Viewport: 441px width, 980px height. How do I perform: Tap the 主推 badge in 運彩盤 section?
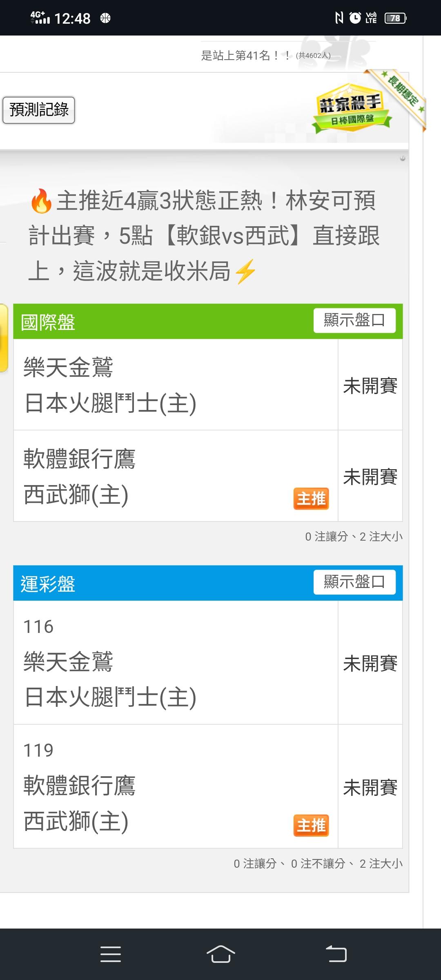click(x=311, y=825)
